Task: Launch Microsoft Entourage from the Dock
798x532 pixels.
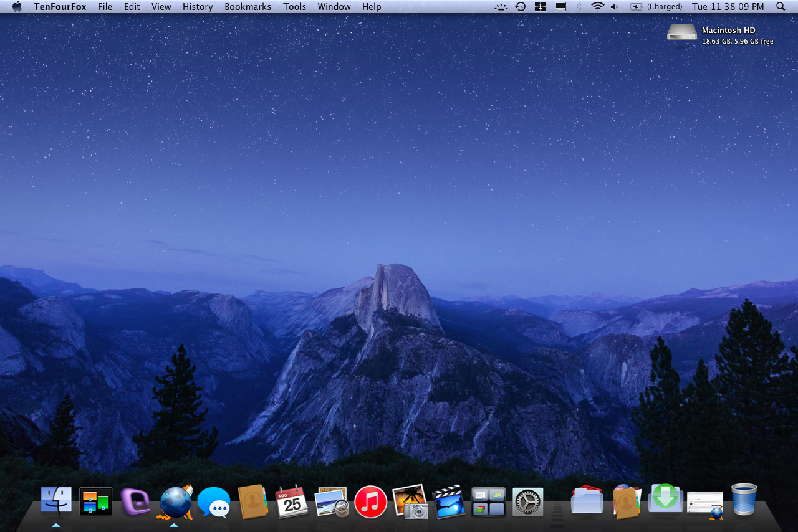Action: [x=135, y=501]
